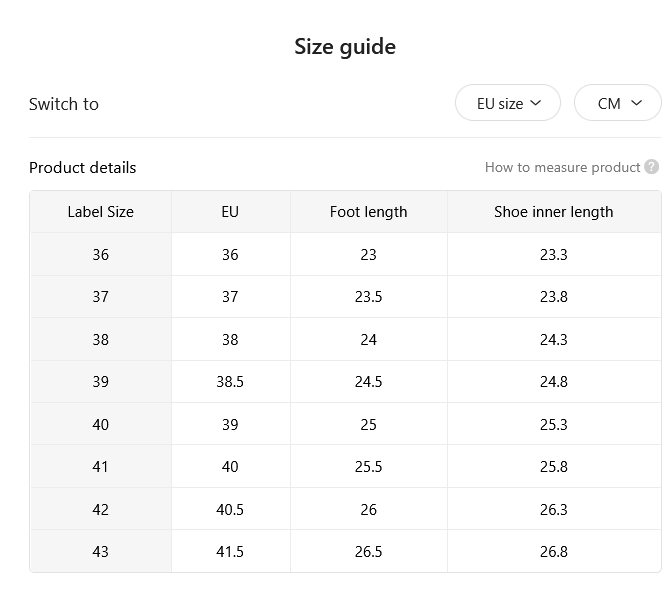
Task: Click the Product details heading
Action: click(x=82, y=167)
